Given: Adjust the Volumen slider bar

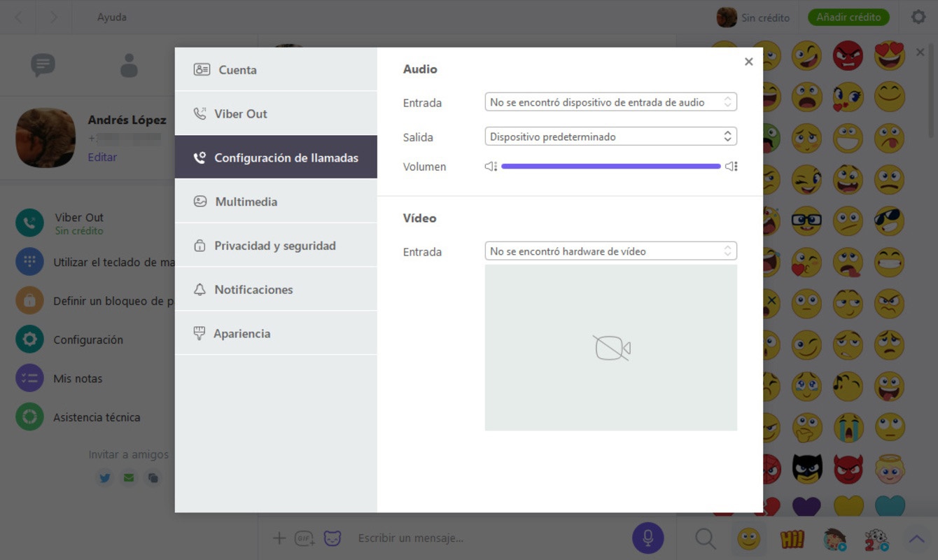Looking at the screenshot, I should (x=610, y=167).
